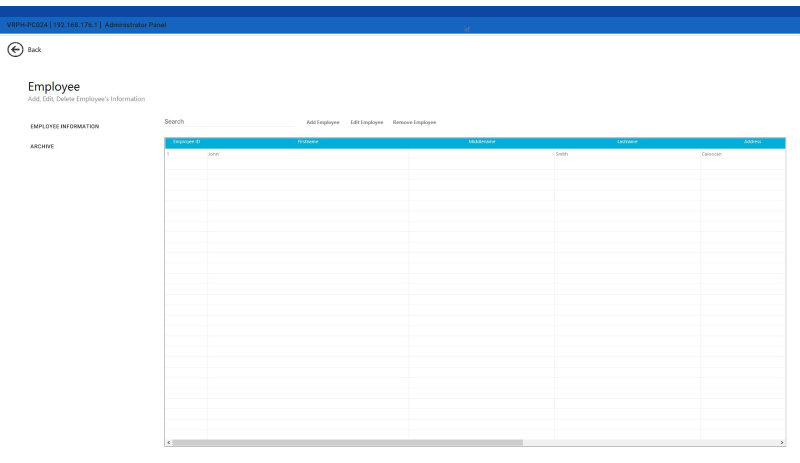Click the Back text label
The image size is (800, 463).
tap(34, 50)
